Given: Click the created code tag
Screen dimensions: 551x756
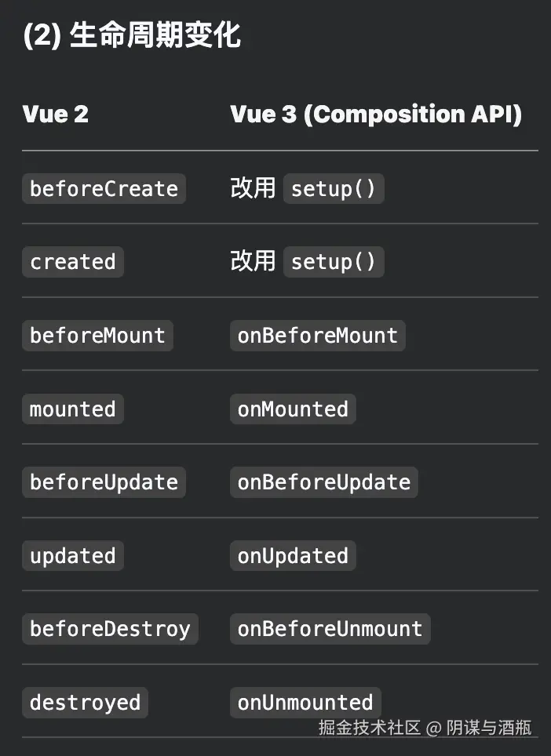Looking at the screenshot, I should tap(72, 262).
